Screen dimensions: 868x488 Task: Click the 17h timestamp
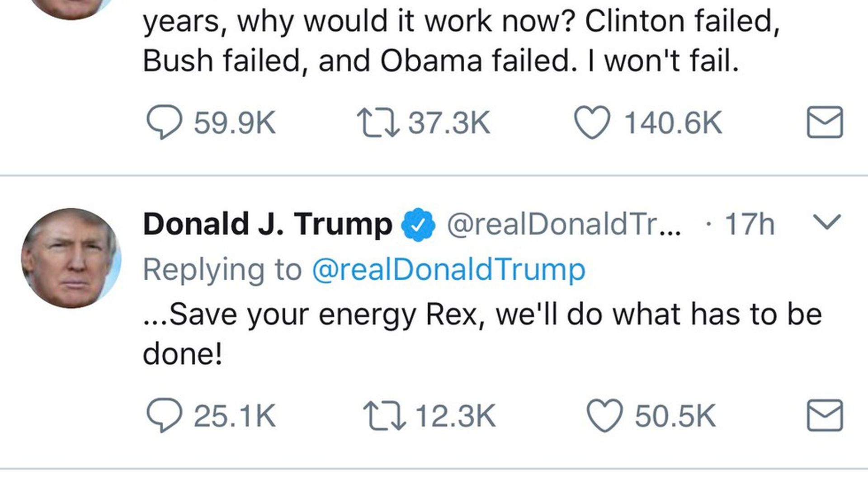tap(750, 224)
